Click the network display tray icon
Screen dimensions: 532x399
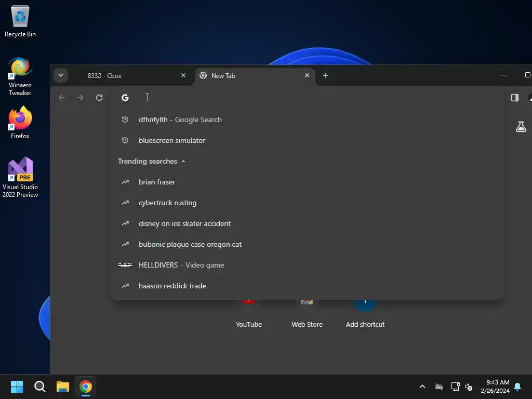coord(455,387)
